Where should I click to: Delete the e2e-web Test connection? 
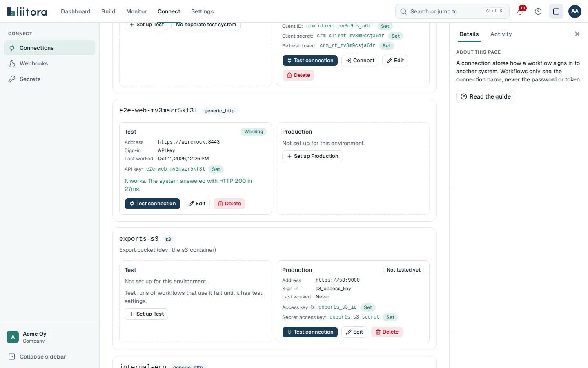point(229,204)
